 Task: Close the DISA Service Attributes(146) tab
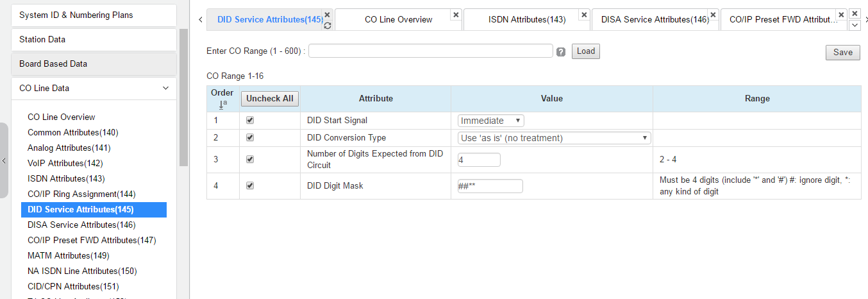713,15
